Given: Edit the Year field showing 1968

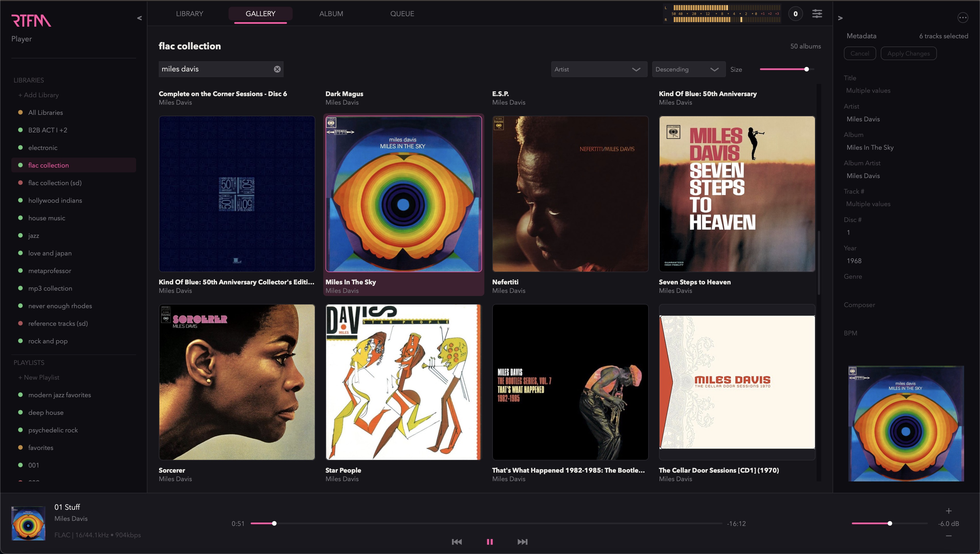Looking at the screenshot, I should click(x=905, y=261).
